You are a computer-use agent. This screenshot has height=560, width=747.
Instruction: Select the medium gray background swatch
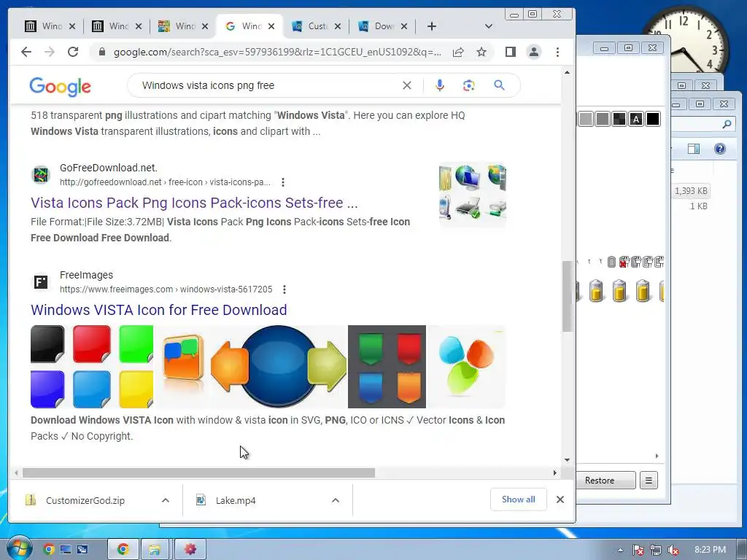[x=603, y=119]
